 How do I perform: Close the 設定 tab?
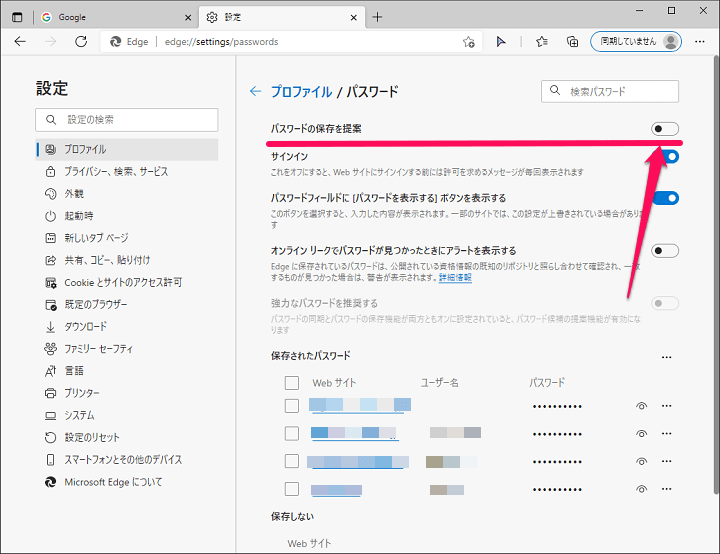354,17
